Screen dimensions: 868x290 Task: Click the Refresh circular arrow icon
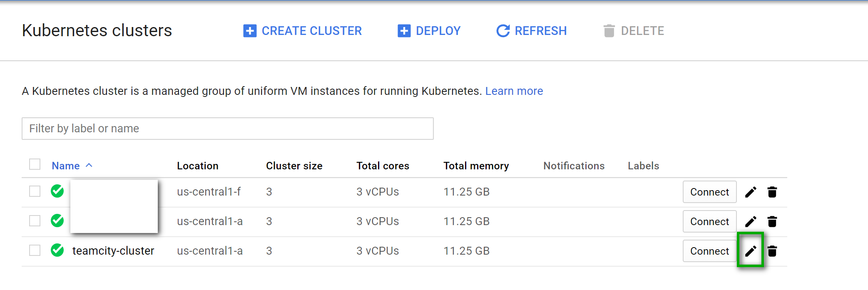point(503,31)
